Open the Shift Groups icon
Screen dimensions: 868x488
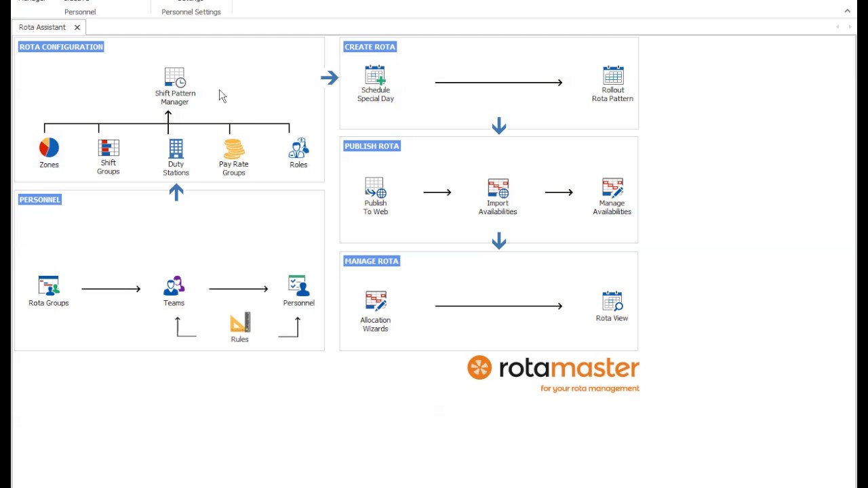108,148
